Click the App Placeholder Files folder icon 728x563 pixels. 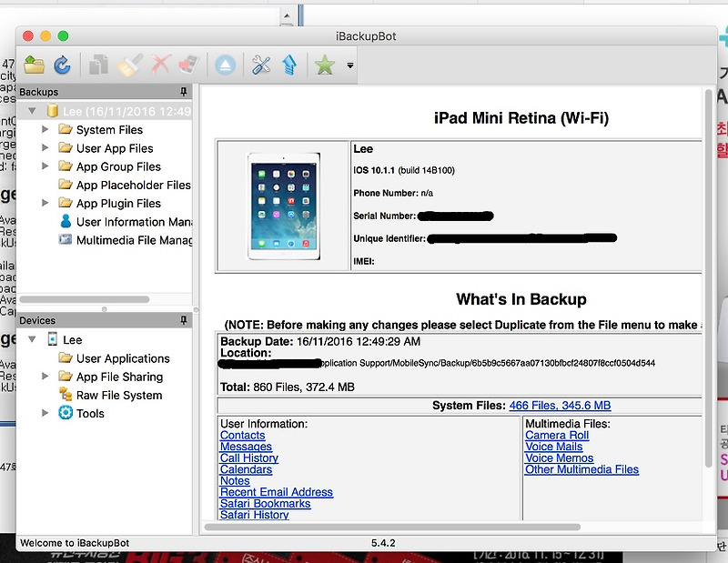pyautogui.click(x=66, y=185)
